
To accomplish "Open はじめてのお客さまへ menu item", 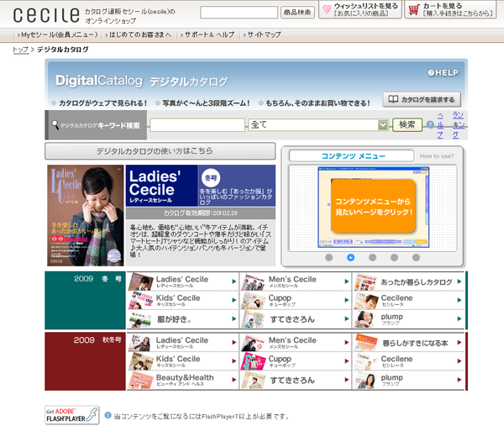I will pyautogui.click(x=139, y=34).
